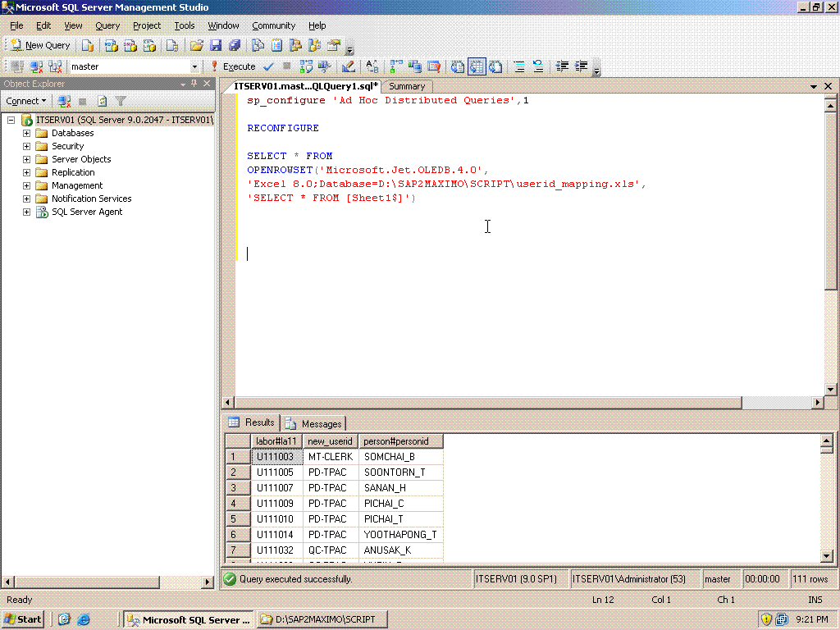The image size is (840, 630).
Task: Click Analysis Services DMX Query icon
Action: coord(130,46)
